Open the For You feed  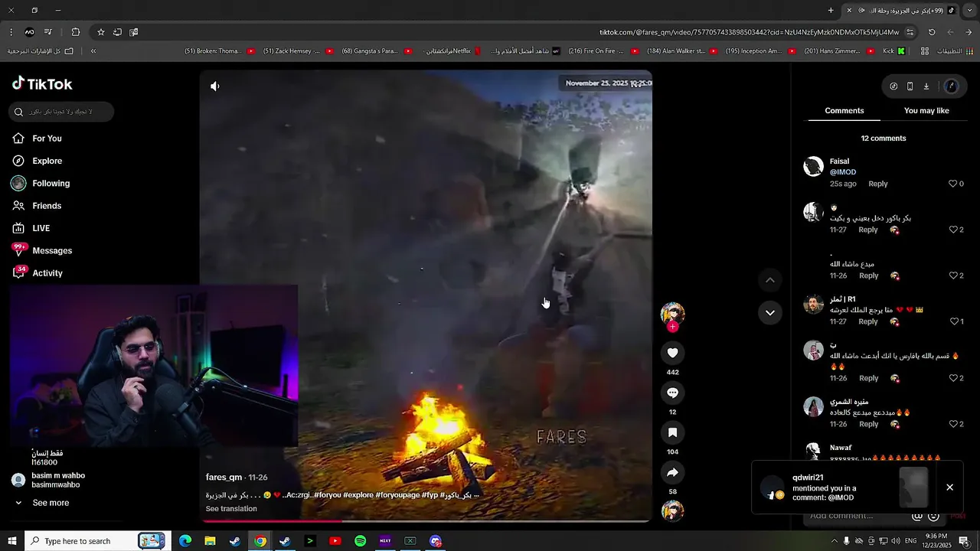coord(47,139)
